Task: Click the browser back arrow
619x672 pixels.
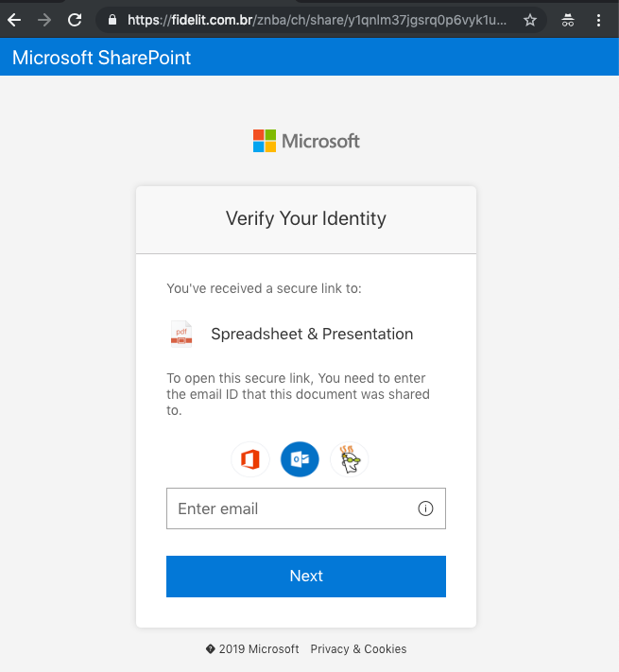Action: coord(14,20)
